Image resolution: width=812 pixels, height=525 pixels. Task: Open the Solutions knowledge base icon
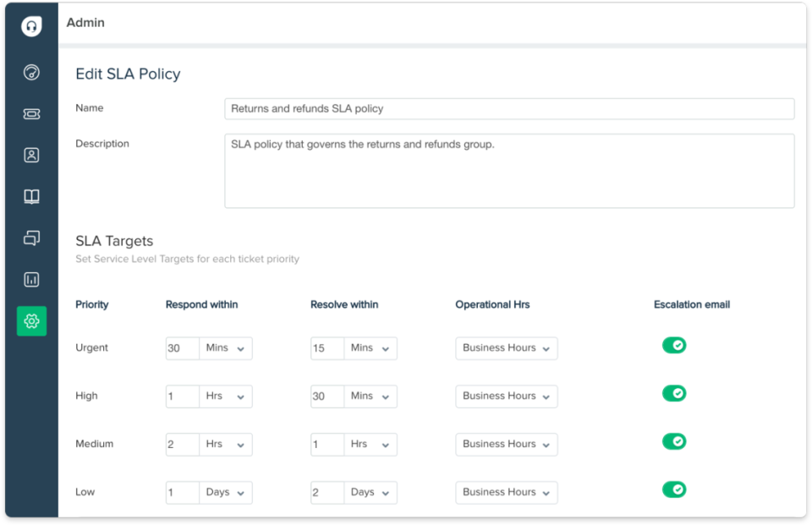(x=30, y=196)
